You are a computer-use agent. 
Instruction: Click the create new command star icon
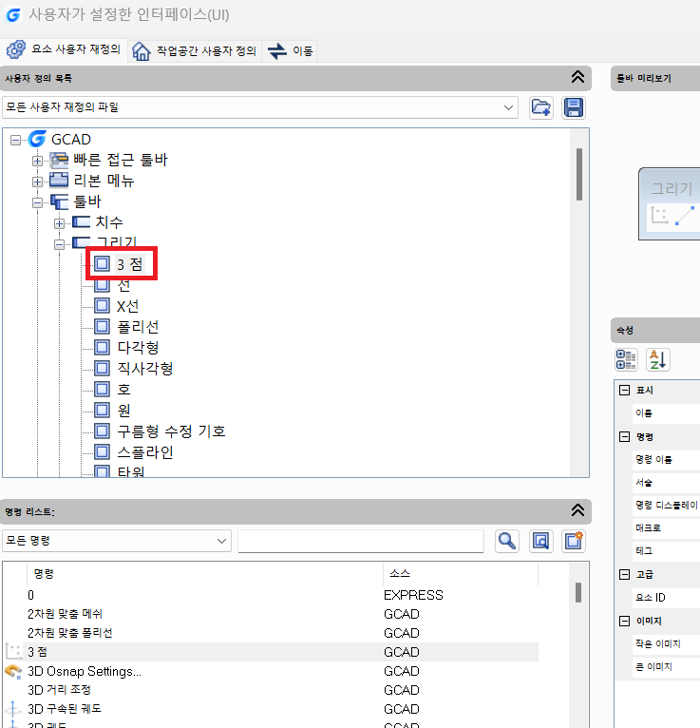573,541
